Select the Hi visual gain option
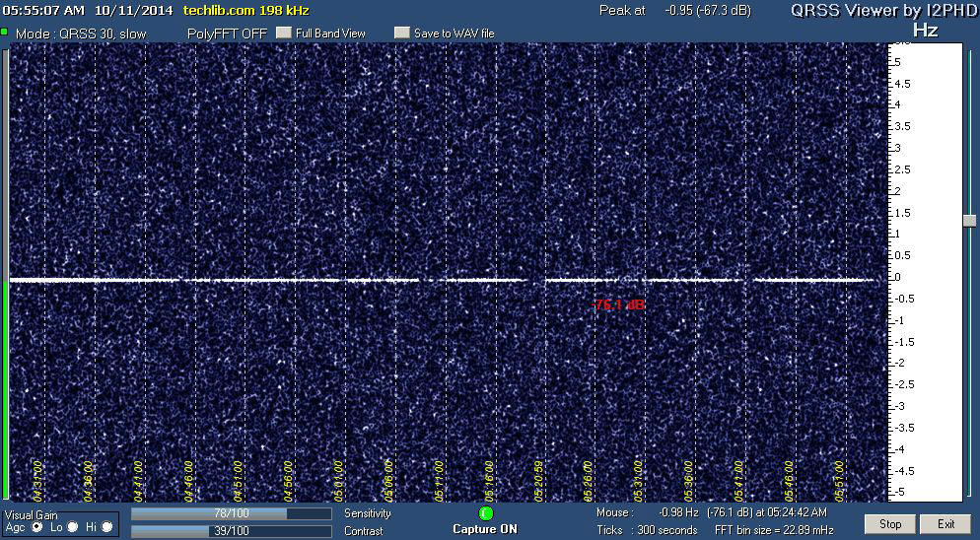Viewport: 980px width, 540px height. click(106, 527)
